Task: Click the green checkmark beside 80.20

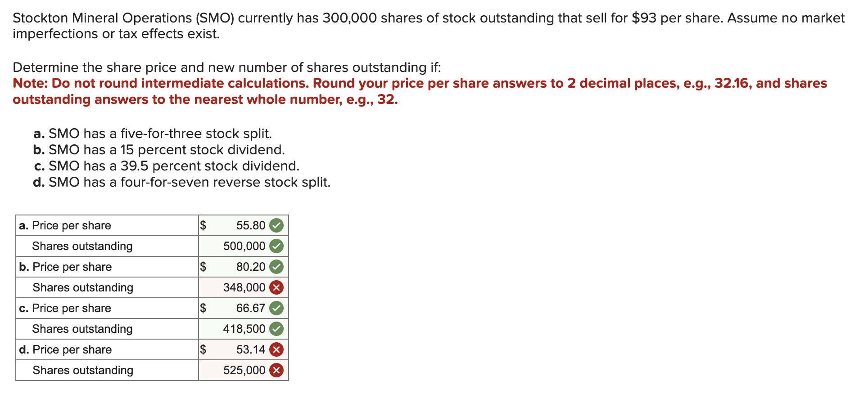Action: tap(276, 267)
